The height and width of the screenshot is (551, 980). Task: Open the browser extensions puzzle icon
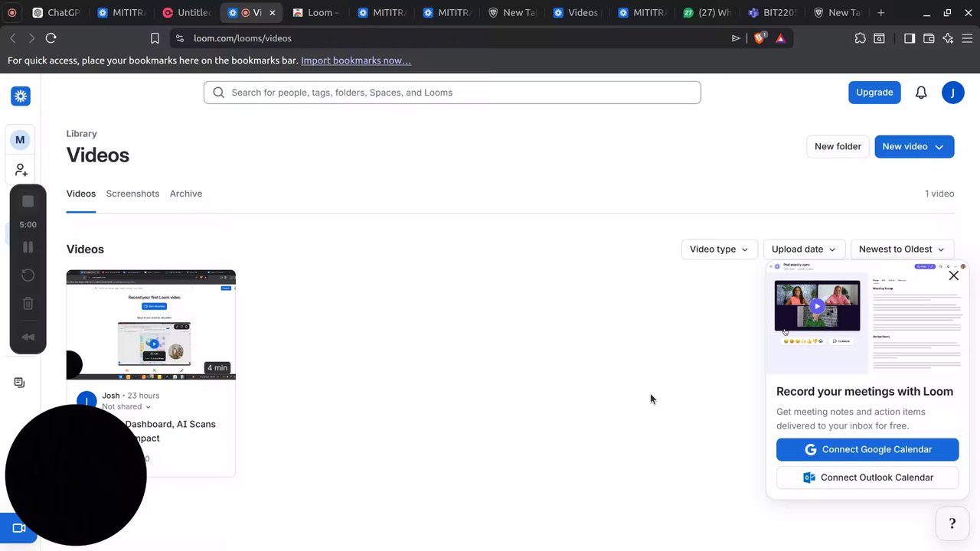(x=860, y=38)
